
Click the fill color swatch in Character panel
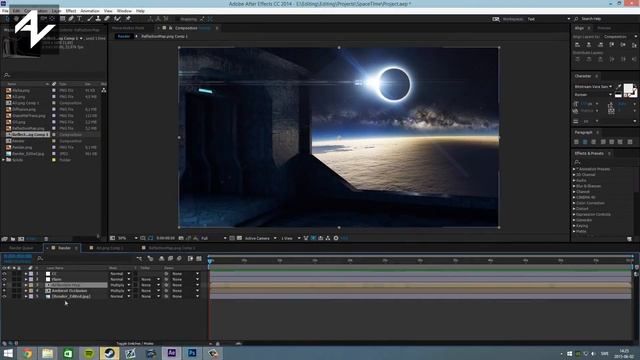(628, 89)
